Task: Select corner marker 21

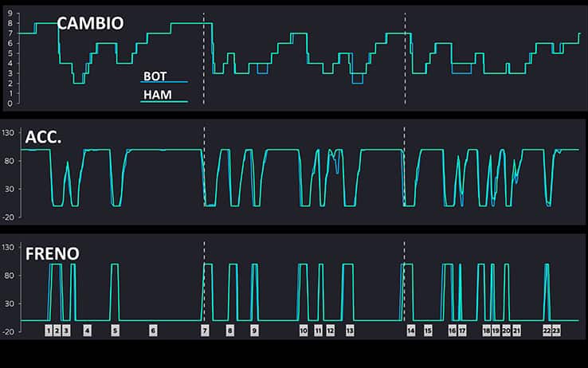Action: tap(516, 330)
